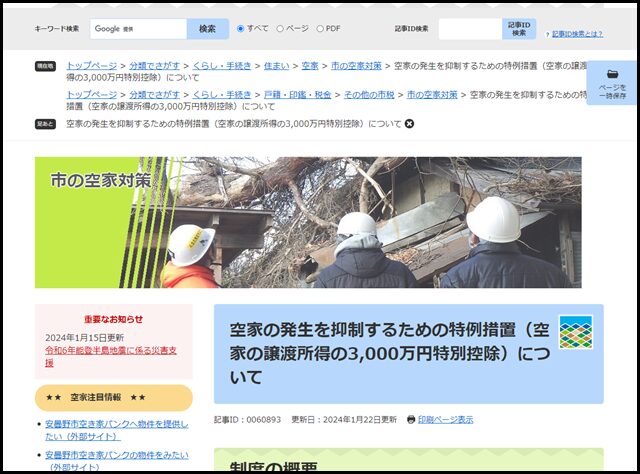The height and width of the screenshot is (474, 640).
Task: Click the 現在地 label icon
Action: click(x=45, y=66)
